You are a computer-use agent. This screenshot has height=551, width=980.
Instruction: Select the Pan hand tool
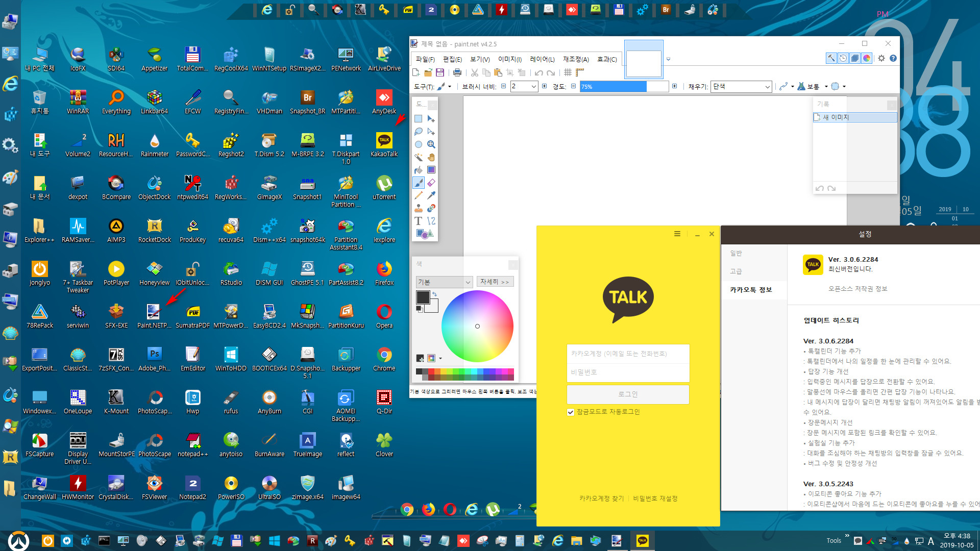[x=431, y=157]
